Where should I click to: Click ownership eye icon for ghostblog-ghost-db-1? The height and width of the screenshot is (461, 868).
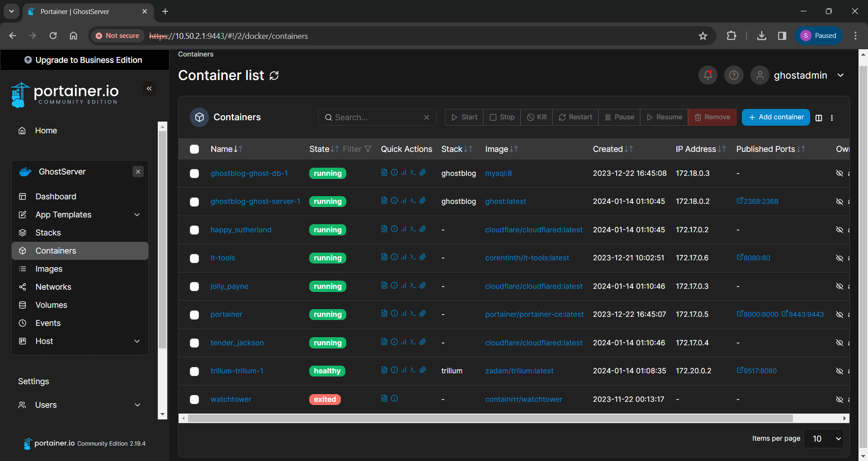pyautogui.click(x=840, y=173)
